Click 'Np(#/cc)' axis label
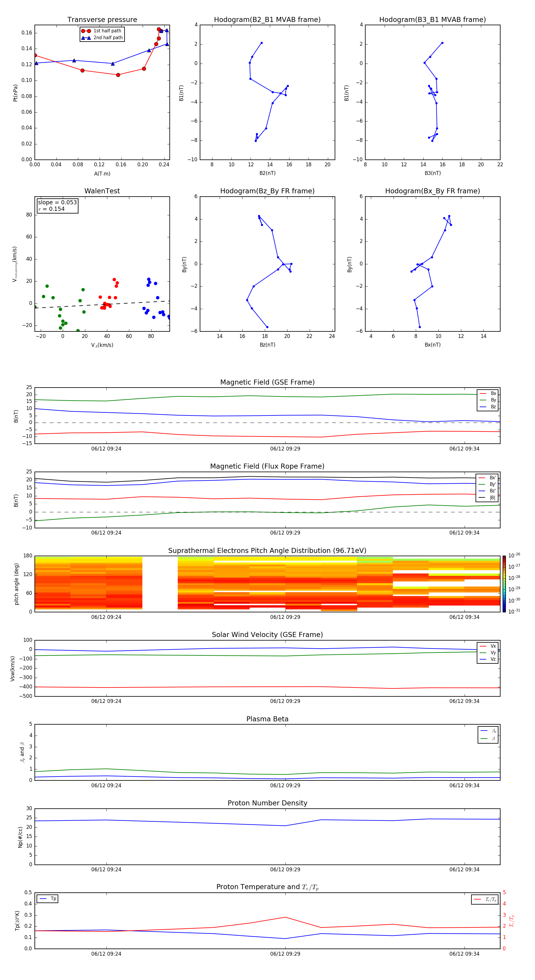Screen dimensions: 535x980 (x=20, y=837)
